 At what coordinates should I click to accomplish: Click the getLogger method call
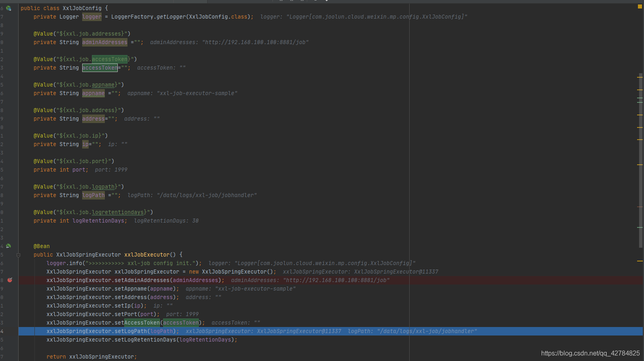pyautogui.click(x=171, y=17)
